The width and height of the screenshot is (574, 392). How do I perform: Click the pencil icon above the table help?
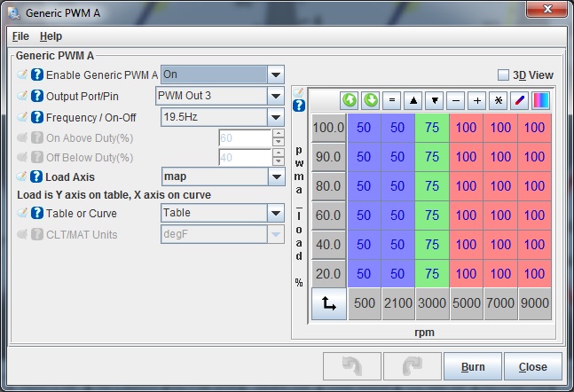tap(298, 92)
